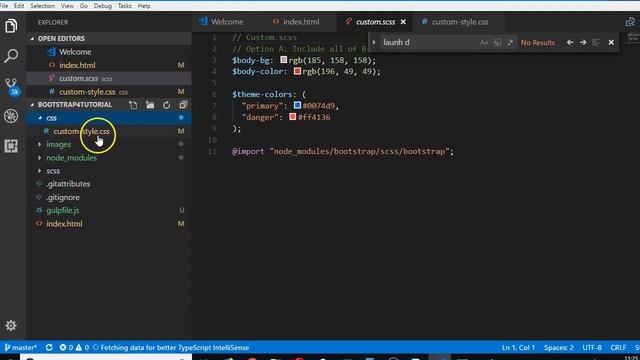Viewport: 640px width, 360px height.
Task: Close the find widget
Action: 611,42
